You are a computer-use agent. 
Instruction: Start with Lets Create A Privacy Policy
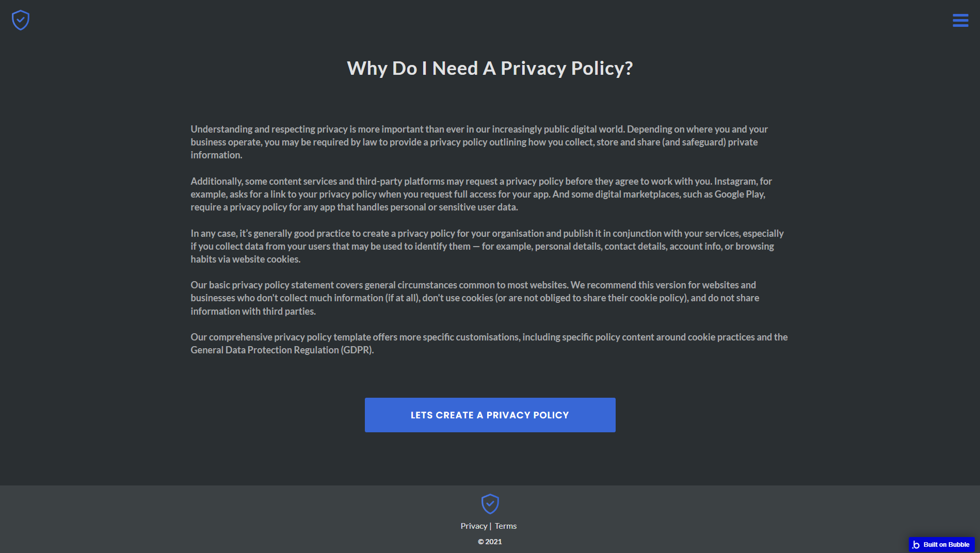coord(490,415)
